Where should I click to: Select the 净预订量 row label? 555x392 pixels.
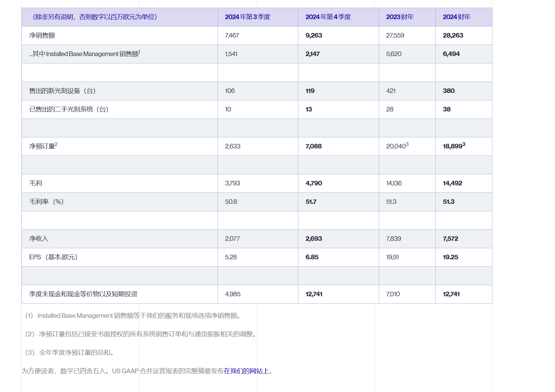point(43,146)
